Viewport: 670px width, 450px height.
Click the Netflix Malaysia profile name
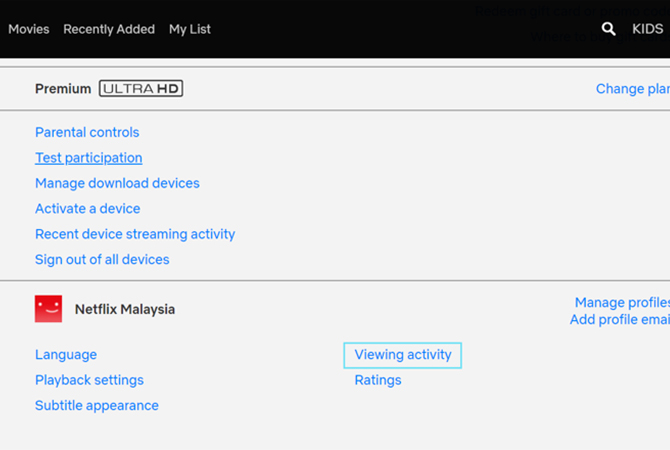click(125, 309)
